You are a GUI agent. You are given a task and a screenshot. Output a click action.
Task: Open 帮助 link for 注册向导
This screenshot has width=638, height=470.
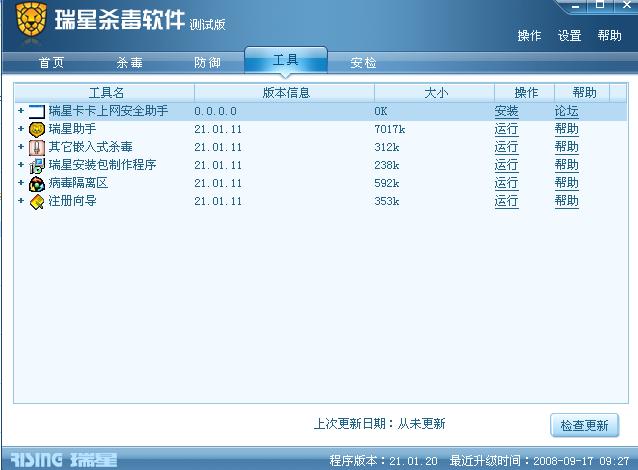click(x=566, y=201)
